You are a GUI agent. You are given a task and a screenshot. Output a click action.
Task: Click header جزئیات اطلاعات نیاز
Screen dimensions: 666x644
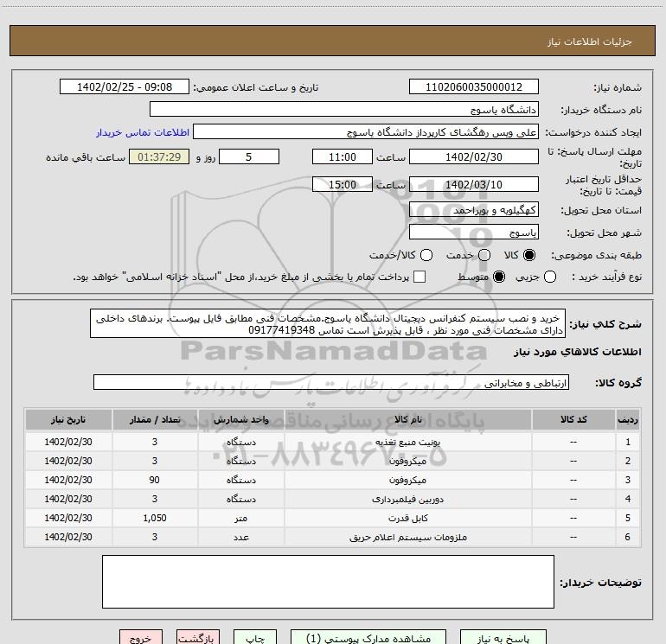point(590,41)
